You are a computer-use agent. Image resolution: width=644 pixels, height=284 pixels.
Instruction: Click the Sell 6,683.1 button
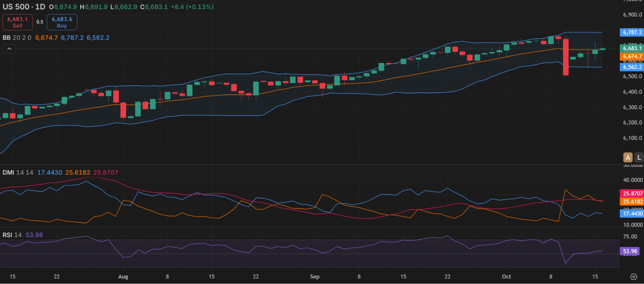[x=17, y=22]
